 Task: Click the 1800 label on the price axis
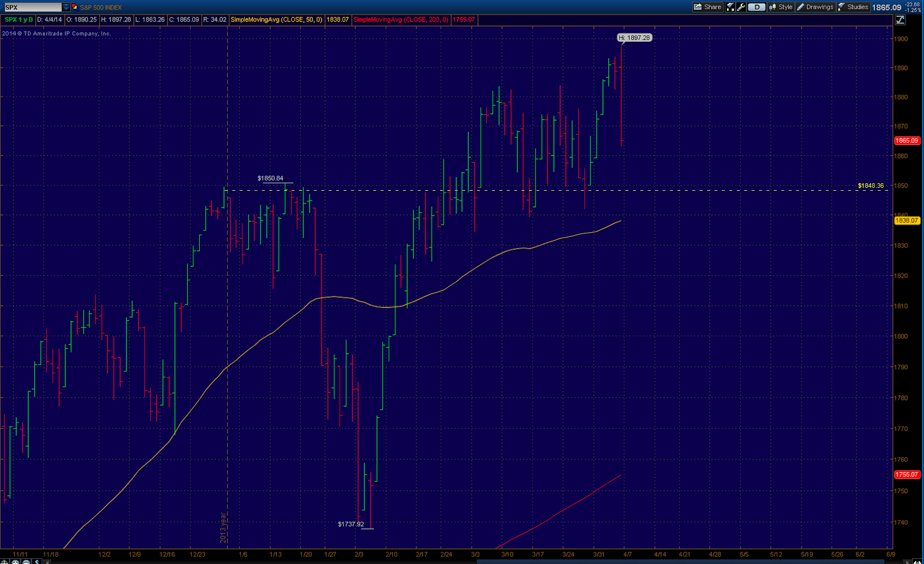(901, 336)
